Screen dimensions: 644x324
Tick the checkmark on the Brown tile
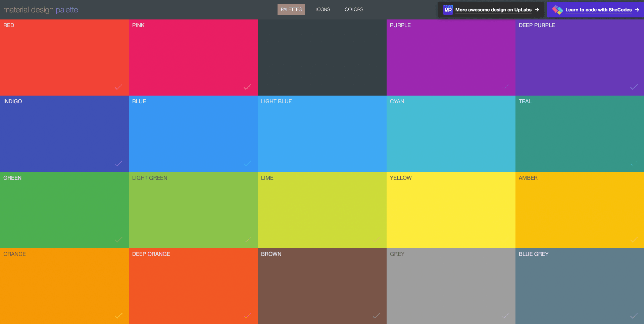[x=376, y=316]
